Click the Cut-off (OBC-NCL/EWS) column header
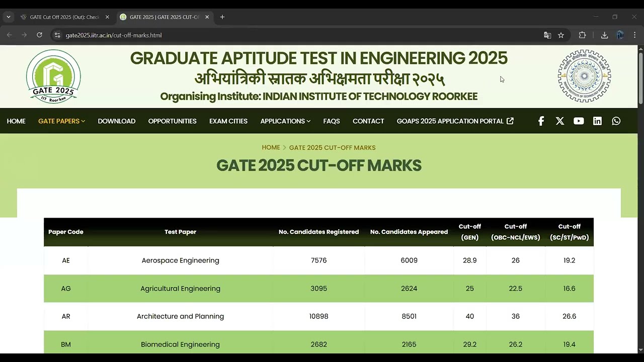The height and width of the screenshot is (362, 644). pyautogui.click(x=516, y=232)
